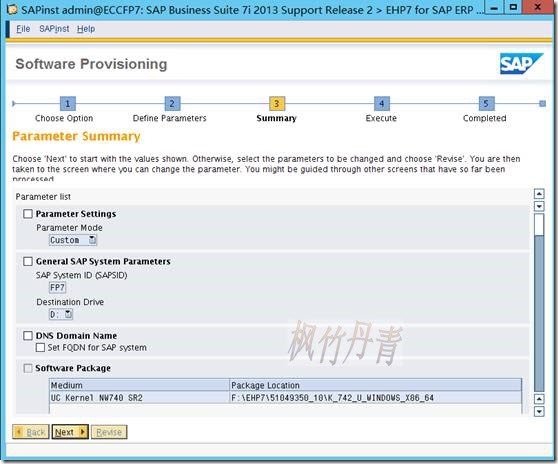Click the Revise button

coord(109,432)
